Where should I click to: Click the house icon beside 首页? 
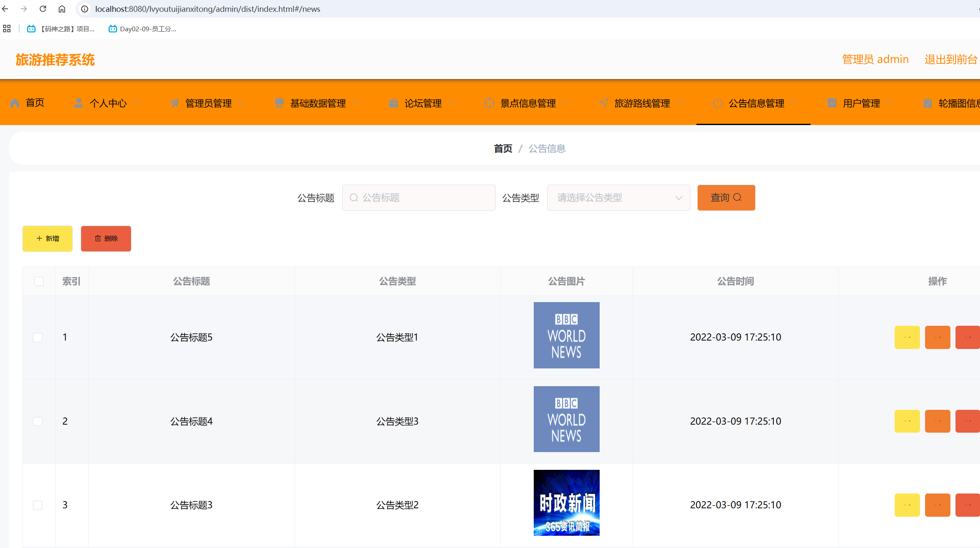pyautogui.click(x=15, y=103)
